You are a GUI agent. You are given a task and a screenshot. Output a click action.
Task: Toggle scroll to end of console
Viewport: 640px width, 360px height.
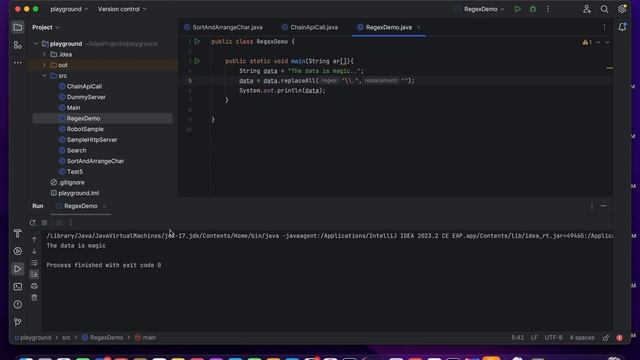(34, 274)
